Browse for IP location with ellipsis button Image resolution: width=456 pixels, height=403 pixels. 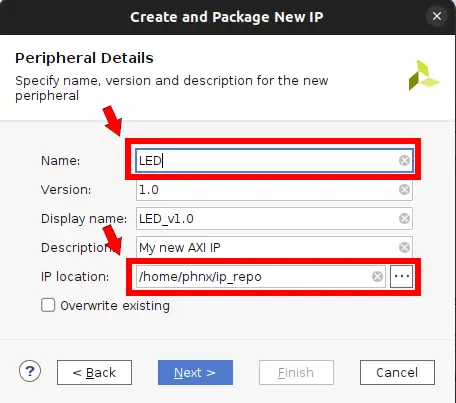click(402, 276)
